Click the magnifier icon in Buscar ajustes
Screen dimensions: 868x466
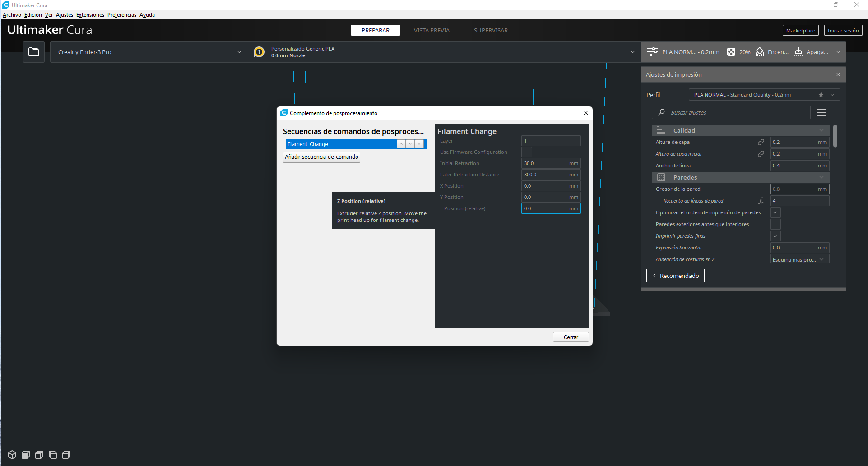pyautogui.click(x=662, y=112)
